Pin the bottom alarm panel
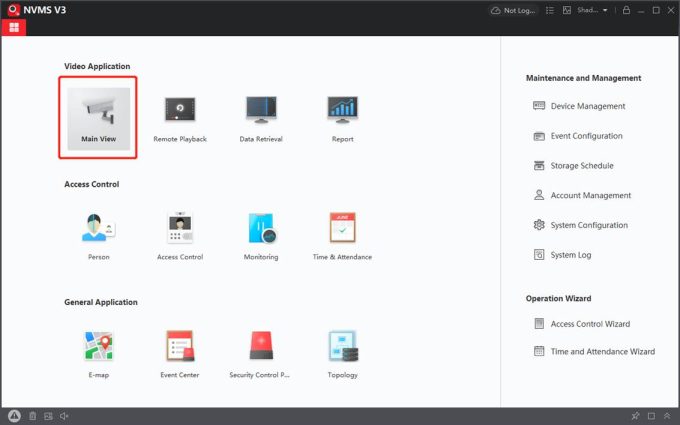The height and width of the screenshot is (425, 680). pyautogui.click(x=635, y=416)
